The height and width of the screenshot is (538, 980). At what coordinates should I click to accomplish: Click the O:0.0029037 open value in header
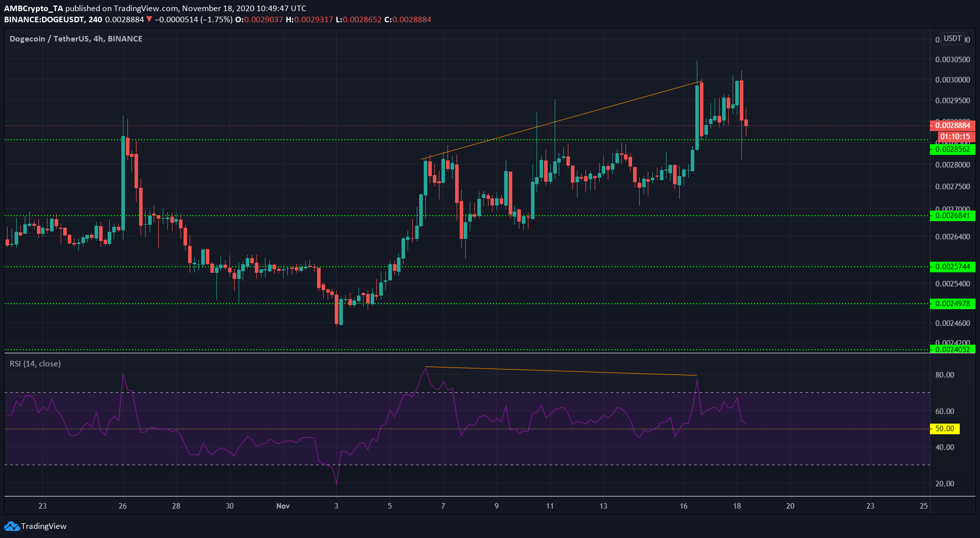(x=260, y=20)
